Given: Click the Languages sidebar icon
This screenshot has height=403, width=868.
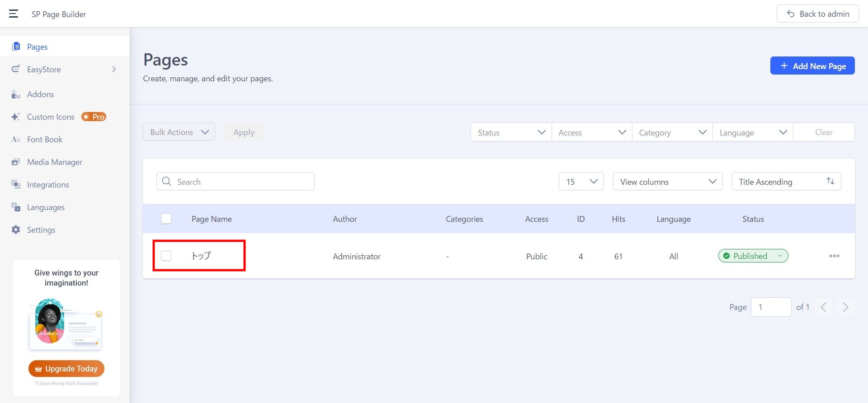Looking at the screenshot, I should (x=16, y=207).
